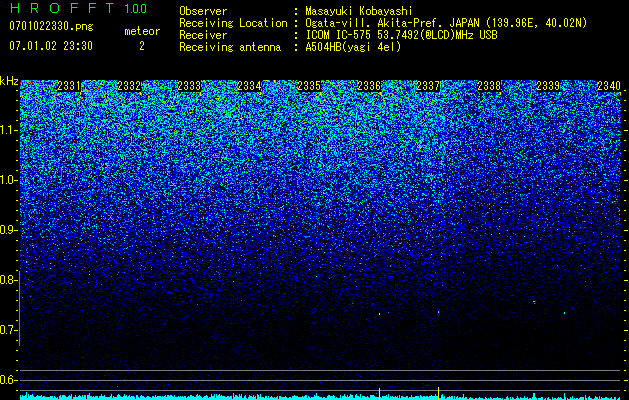Image resolution: width=629 pixels, height=400 pixels.
Task: Click the meteor echo dot below 2336
Action: [379, 314]
